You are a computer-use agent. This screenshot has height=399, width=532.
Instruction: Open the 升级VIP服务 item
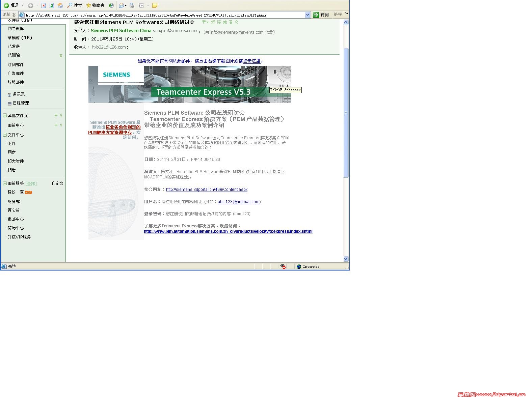pyautogui.click(x=19, y=237)
